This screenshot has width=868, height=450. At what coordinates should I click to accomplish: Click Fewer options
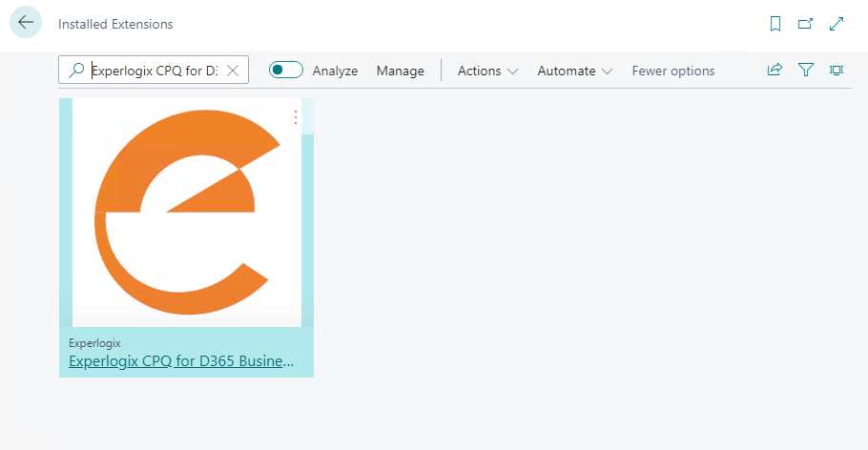[673, 71]
